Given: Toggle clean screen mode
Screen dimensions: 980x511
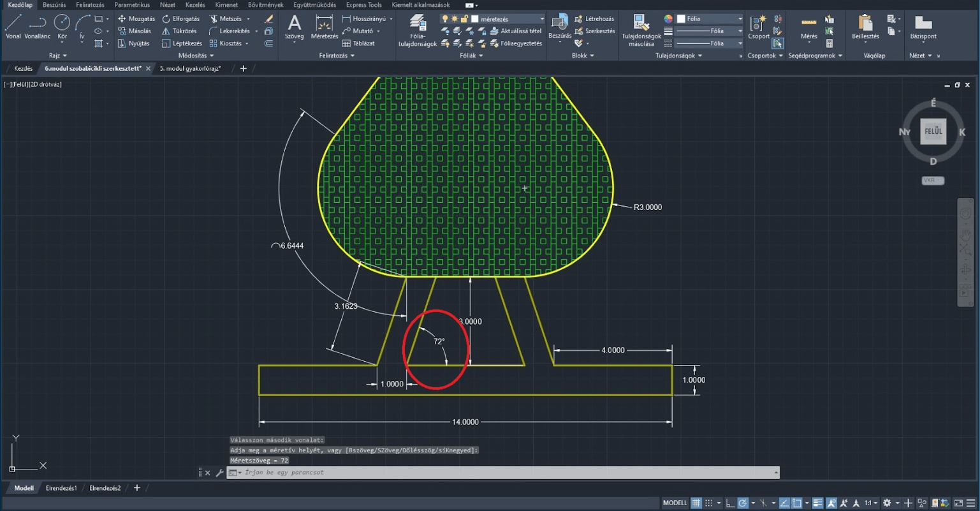Looking at the screenshot, I should click(958, 503).
